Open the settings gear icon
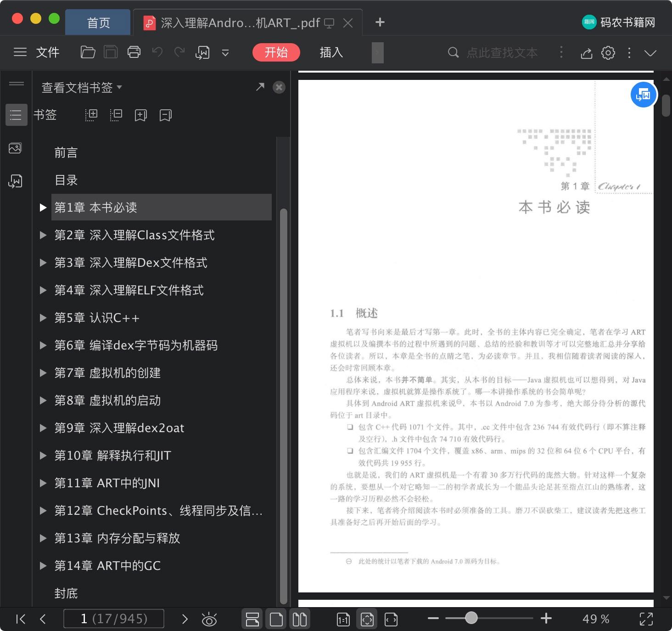This screenshot has width=672, height=631. (x=608, y=53)
